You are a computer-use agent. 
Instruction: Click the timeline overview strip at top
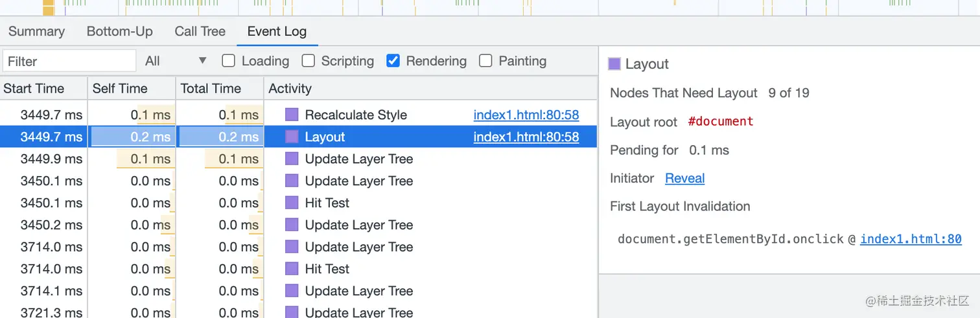(490, 8)
